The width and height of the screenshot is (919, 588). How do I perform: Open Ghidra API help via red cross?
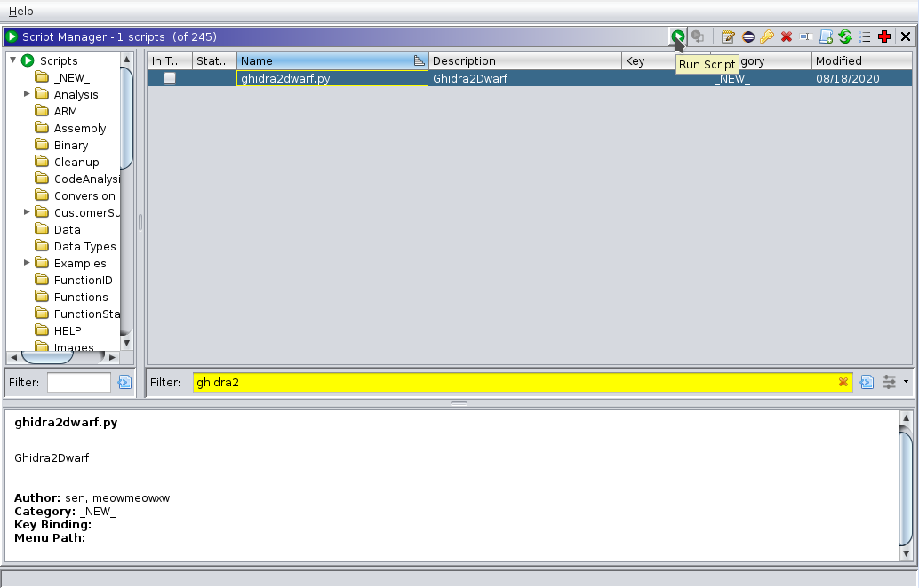884,37
